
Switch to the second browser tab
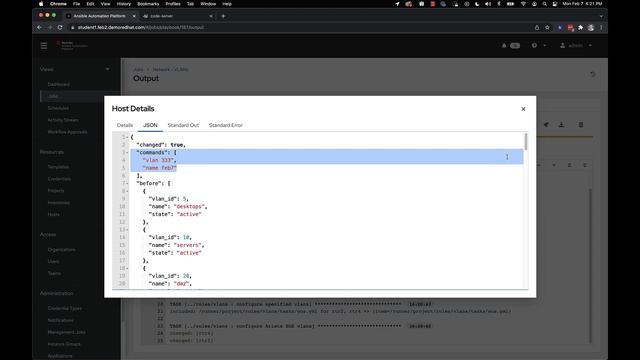tap(178, 16)
